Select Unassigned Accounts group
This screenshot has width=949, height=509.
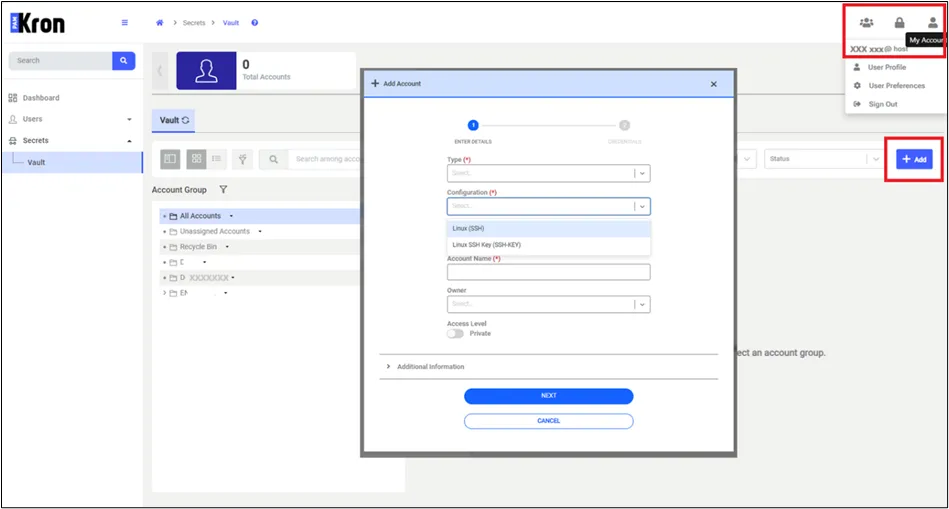214,232
